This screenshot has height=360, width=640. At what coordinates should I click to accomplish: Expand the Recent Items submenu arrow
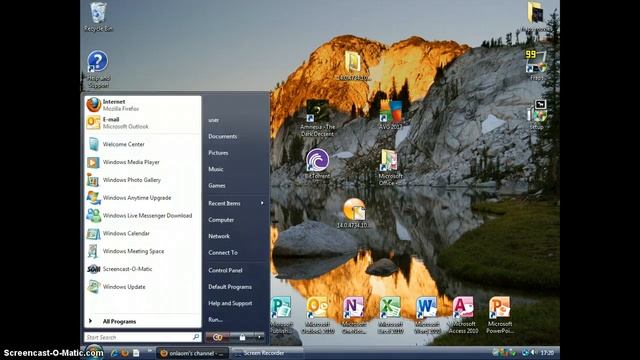[262, 203]
